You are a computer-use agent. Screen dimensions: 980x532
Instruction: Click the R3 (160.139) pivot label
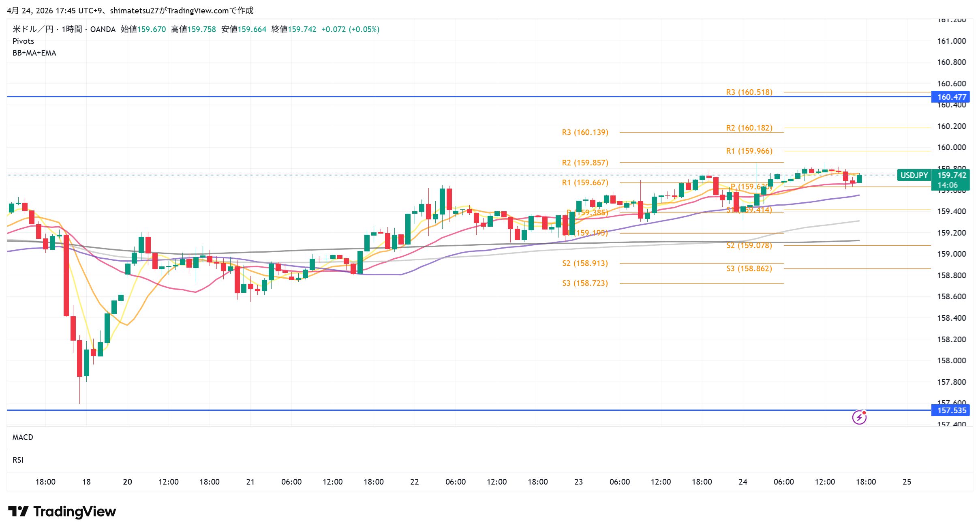(x=585, y=132)
